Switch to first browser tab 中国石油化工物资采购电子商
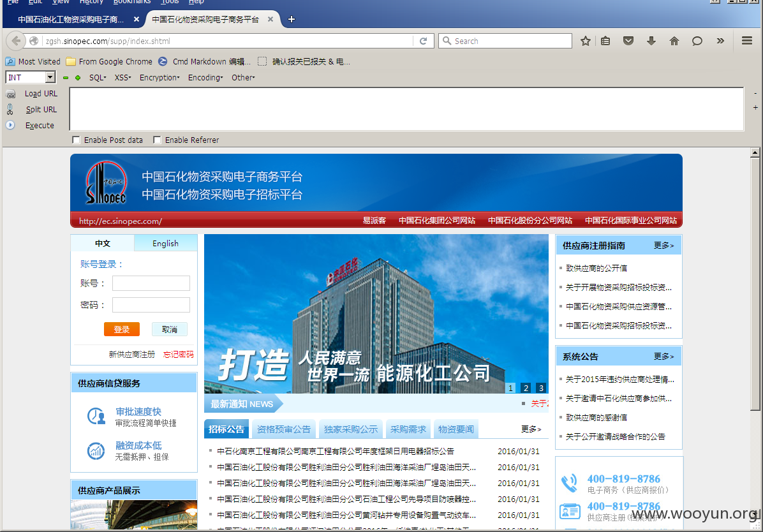 (x=71, y=19)
